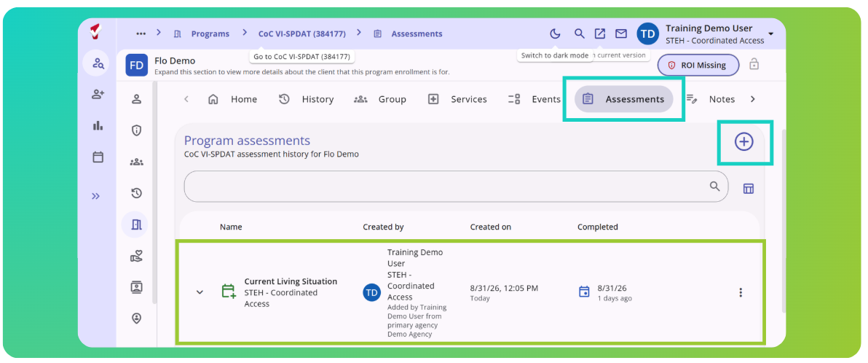The height and width of the screenshot is (363, 868).
Task: Open the search magnifier in top bar
Action: click(579, 34)
